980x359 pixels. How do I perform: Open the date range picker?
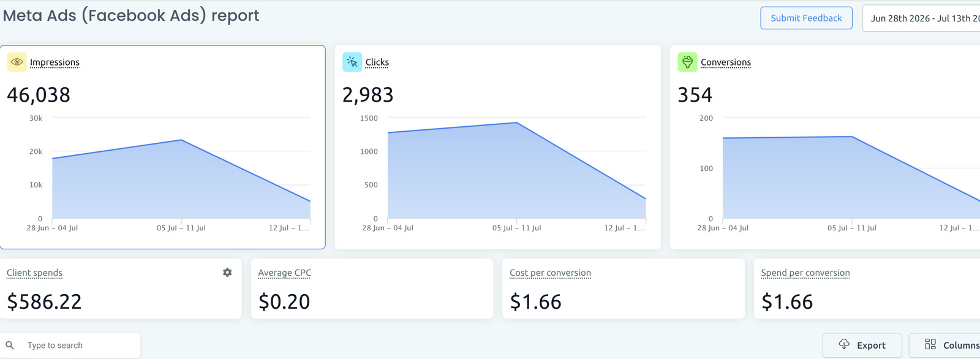921,18
